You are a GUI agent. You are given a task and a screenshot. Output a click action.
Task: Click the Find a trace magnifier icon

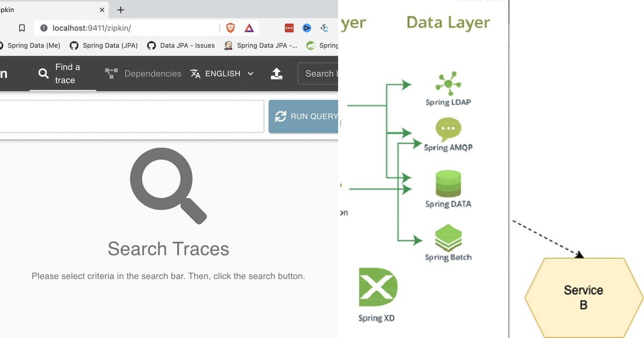point(43,74)
